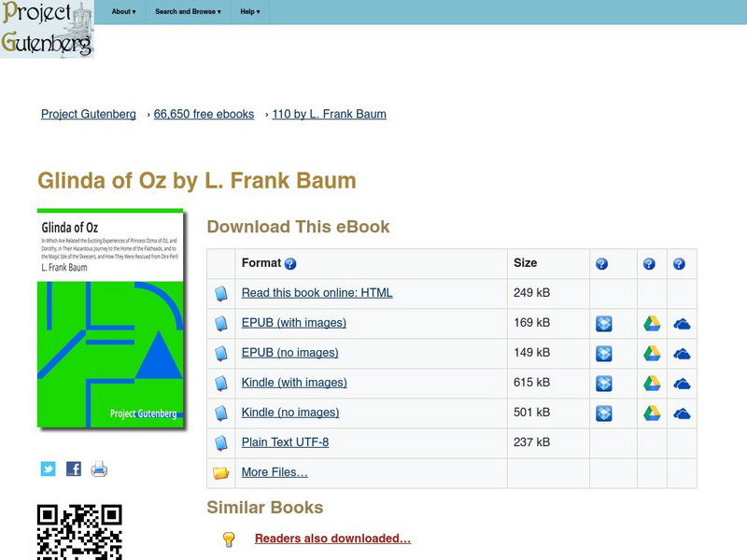747x560 pixels.
Task: Click the folder icon beside More Files
Action: click(221, 473)
